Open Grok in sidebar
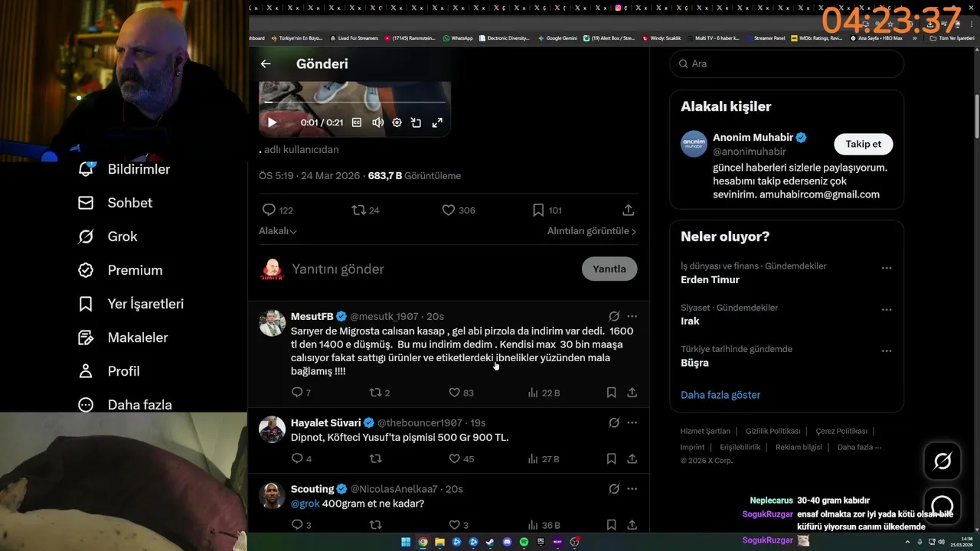980x551 pixels. point(107,236)
